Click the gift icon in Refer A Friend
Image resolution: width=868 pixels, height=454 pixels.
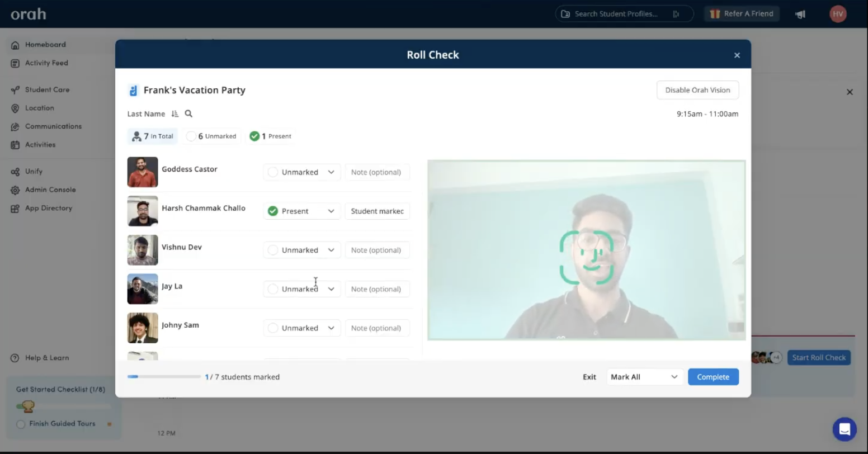click(715, 14)
